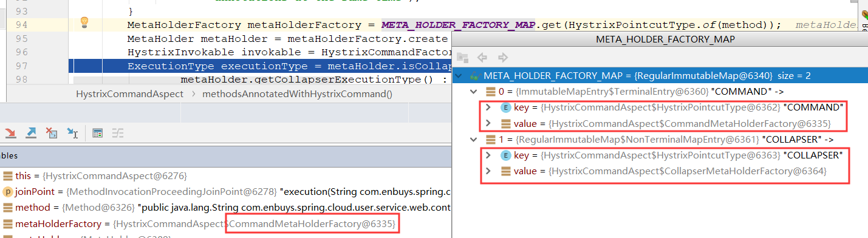Viewport: 868px width, 238px height.
Task: Click the field icon beside value CollapserMetaHolderFactory@6364
Action: [x=505, y=171]
